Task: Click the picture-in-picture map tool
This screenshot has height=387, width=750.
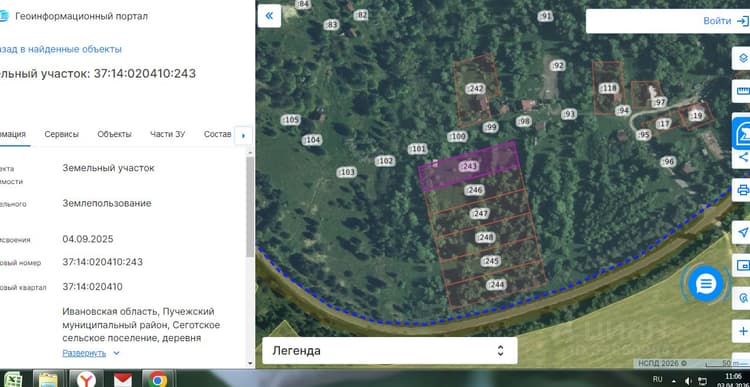Action: coord(743,265)
